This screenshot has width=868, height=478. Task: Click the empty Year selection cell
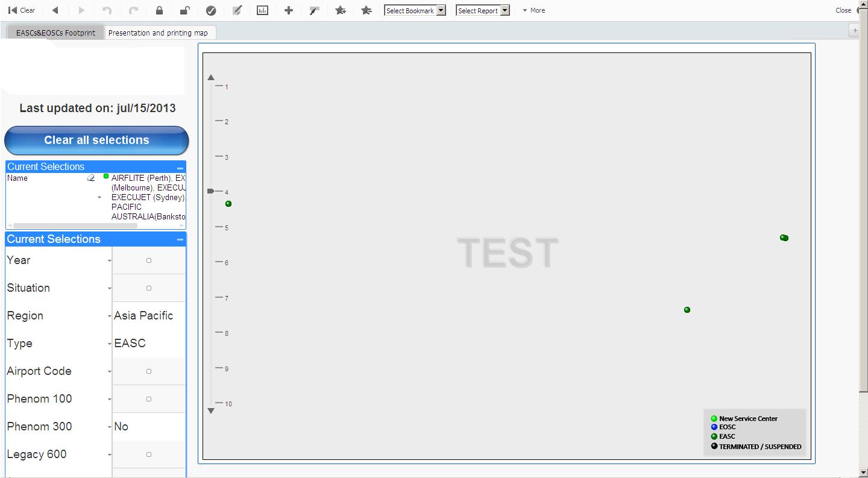tap(149, 260)
